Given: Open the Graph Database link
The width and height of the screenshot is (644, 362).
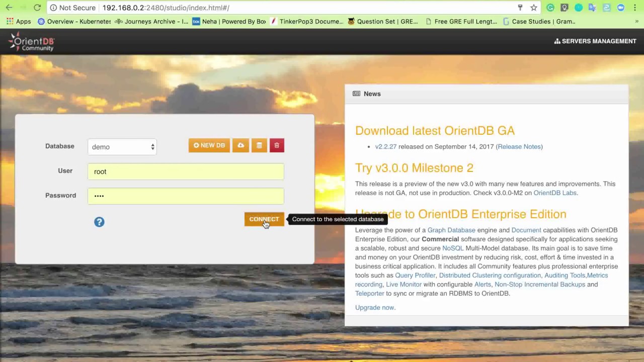Looking at the screenshot, I should click(451, 230).
